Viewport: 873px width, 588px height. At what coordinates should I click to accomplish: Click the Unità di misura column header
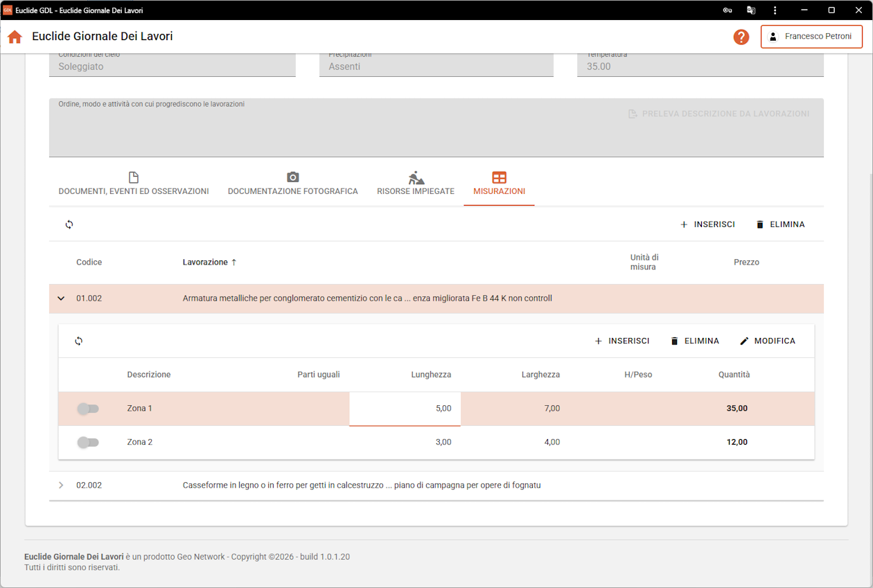[x=644, y=262]
